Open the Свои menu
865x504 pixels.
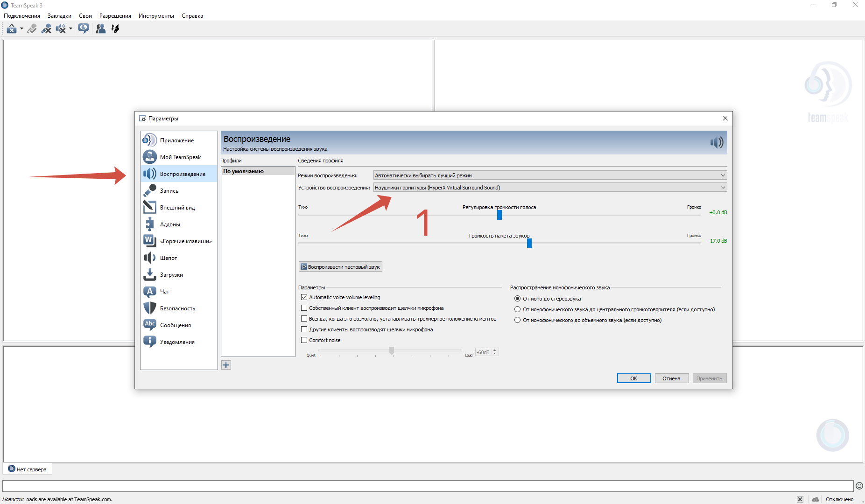click(85, 16)
